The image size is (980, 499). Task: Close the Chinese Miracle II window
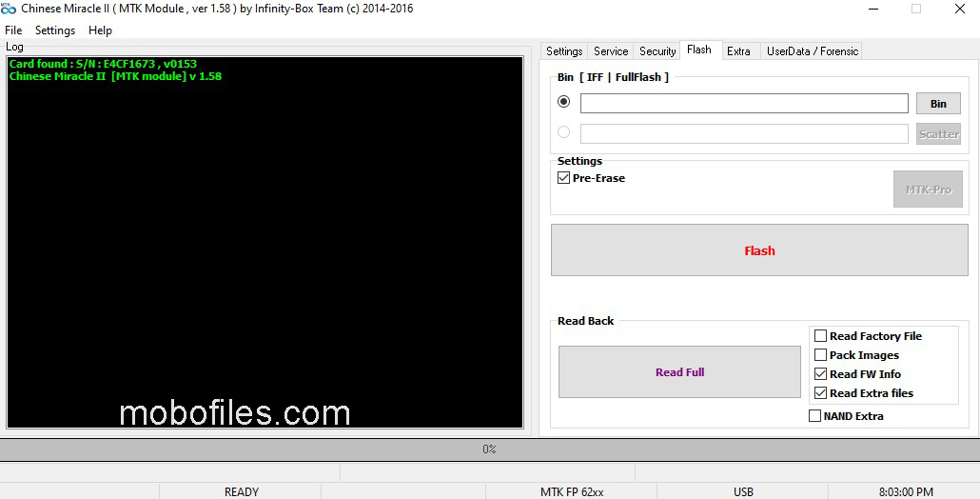[960, 9]
